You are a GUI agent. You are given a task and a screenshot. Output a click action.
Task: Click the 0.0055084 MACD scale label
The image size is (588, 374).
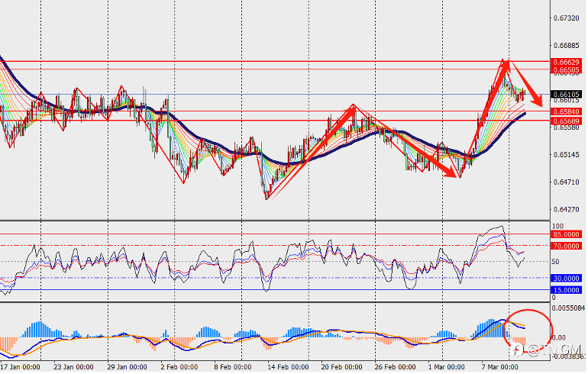569,308
